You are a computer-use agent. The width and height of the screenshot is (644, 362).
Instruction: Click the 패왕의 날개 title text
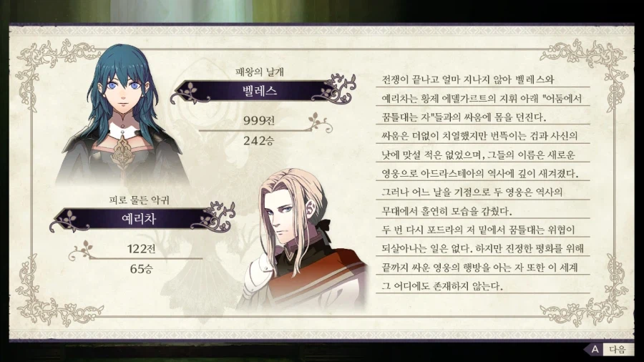(259, 72)
